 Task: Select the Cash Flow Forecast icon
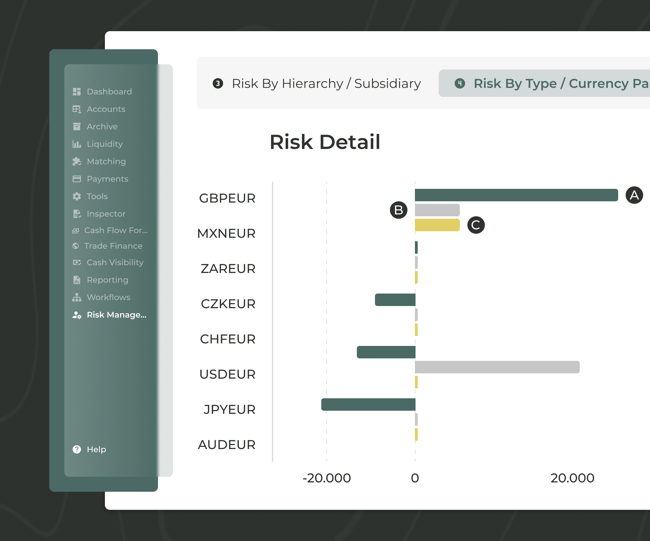coord(75,230)
